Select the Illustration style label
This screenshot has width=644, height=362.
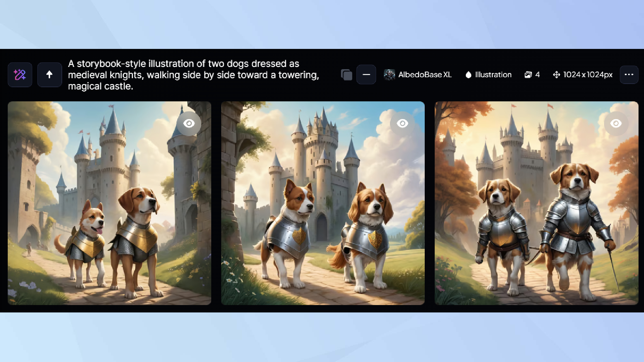point(493,75)
